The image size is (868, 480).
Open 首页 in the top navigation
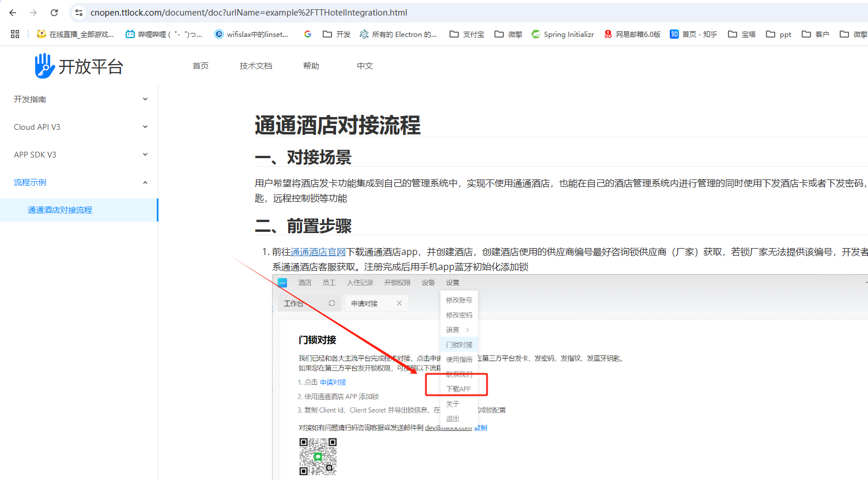[201, 66]
